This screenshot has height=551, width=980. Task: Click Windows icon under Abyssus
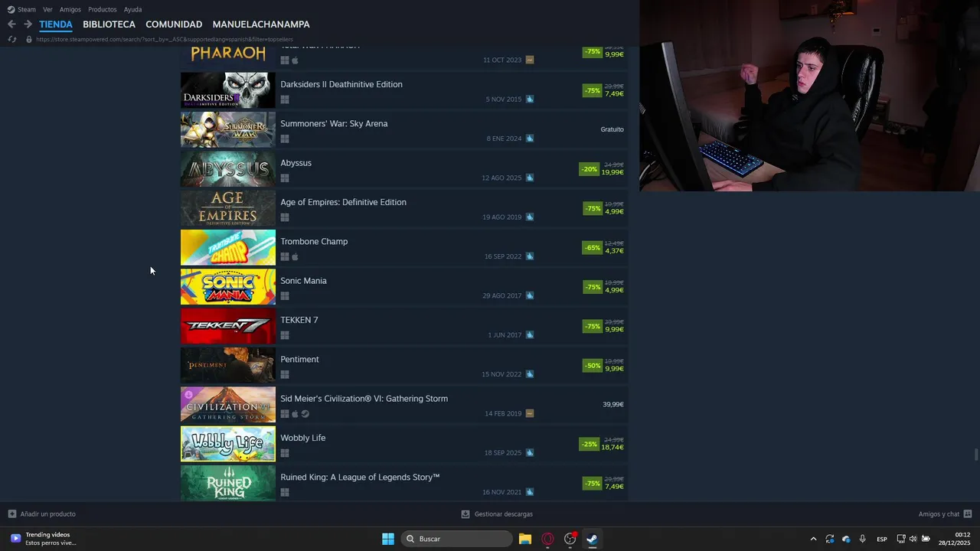(285, 178)
